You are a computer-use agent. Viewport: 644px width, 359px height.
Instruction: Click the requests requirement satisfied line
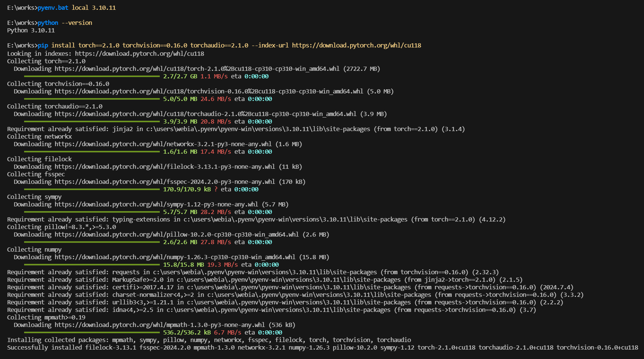[x=253, y=272]
